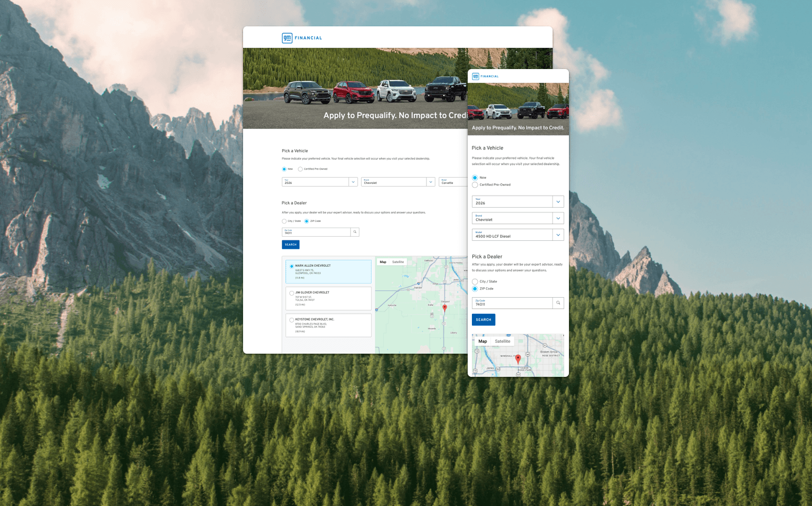
Task: Select Keystone Chevrolet, Inc. dealer radio button
Action: coord(292,320)
